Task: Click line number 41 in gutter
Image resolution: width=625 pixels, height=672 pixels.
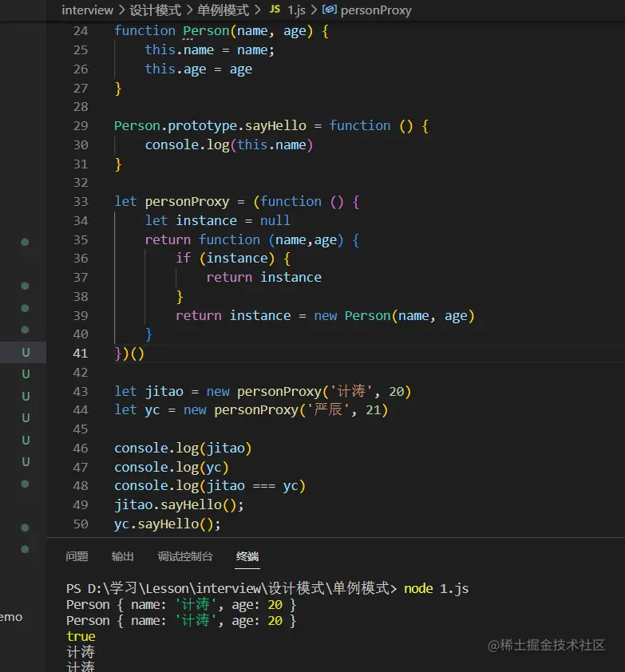Action: [81, 353]
